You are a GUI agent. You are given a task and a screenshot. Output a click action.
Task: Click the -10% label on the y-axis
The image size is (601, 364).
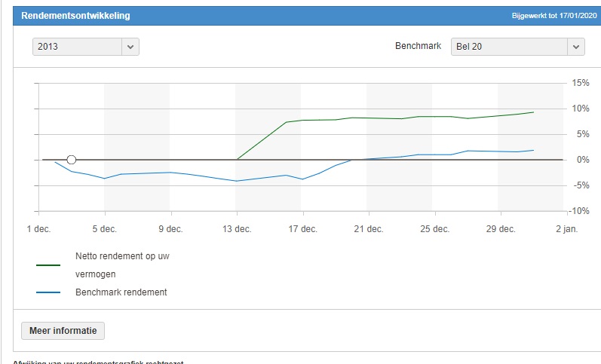[578, 212]
